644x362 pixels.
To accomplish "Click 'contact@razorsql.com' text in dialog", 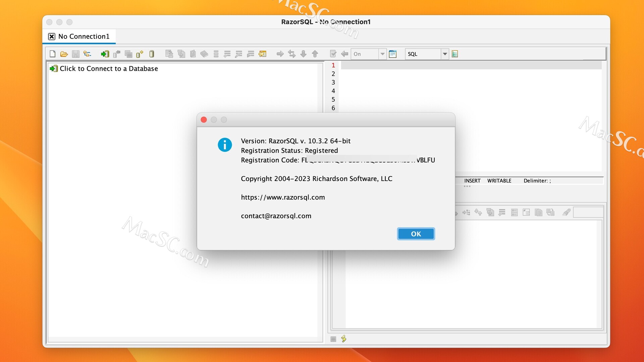I will [x=276, y=216].
